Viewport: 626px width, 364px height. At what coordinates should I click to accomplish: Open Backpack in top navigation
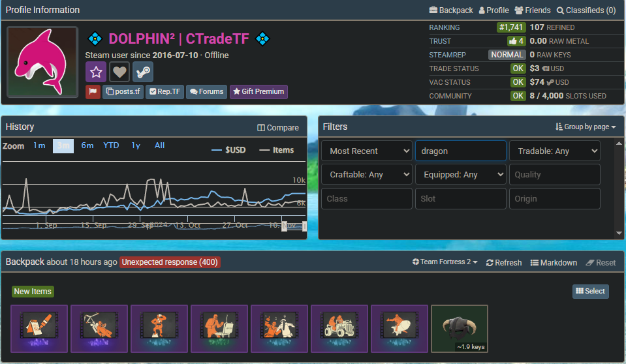(x=451, y=10)
